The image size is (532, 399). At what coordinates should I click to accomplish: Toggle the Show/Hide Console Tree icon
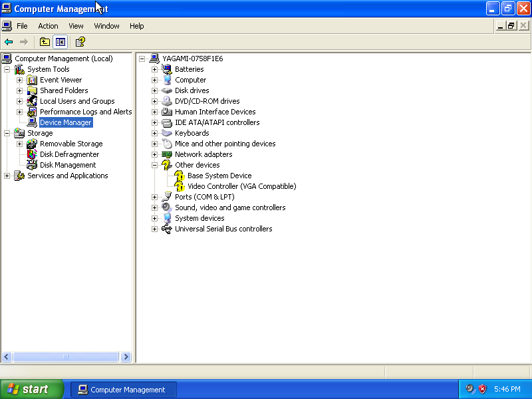[61, 42]
